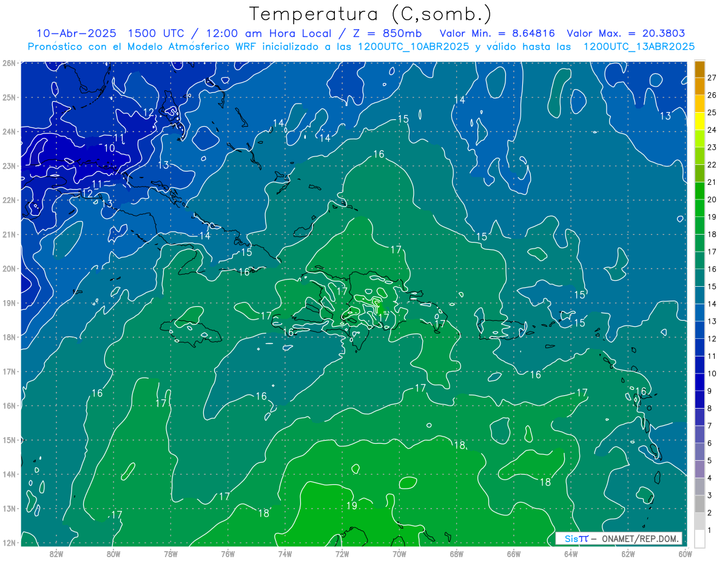
Task: Click the '12:00 am Hora Local' text
Action: tap(269, 33)
